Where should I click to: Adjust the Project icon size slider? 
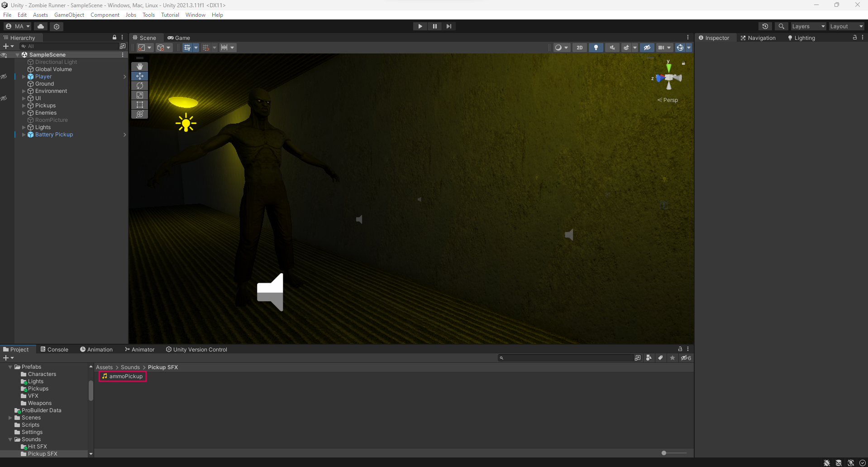point(664,453)
